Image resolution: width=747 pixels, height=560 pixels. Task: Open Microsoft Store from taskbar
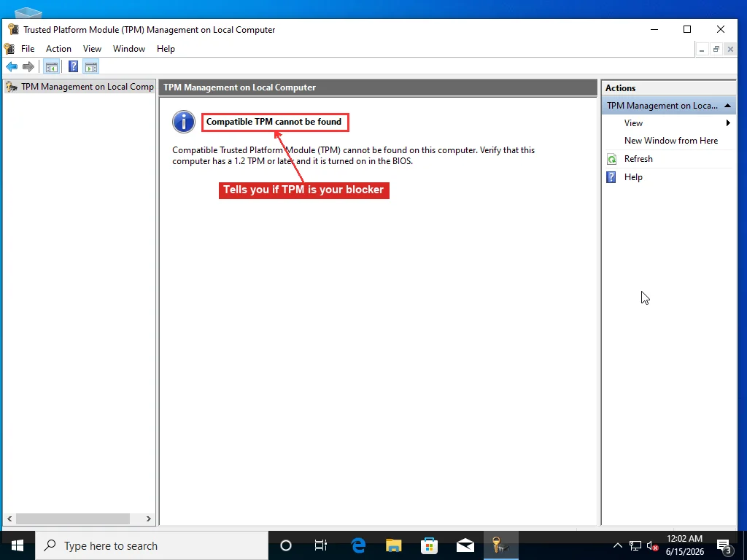pos(429,545)
